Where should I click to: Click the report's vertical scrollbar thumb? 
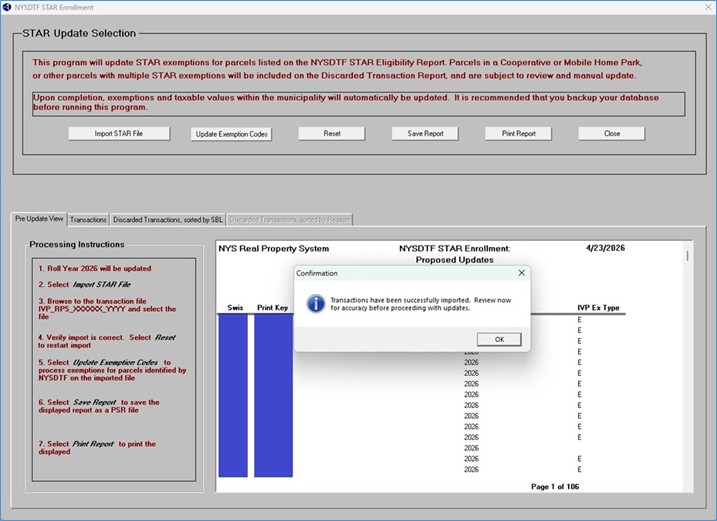pos(687,256)
